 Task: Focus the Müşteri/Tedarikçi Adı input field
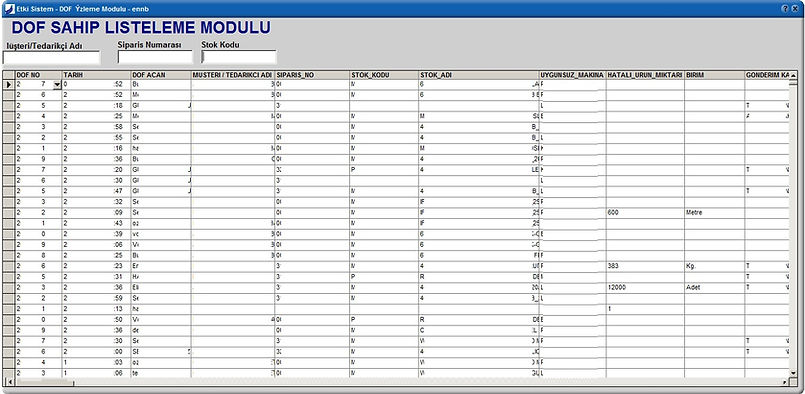click(52, 58)
